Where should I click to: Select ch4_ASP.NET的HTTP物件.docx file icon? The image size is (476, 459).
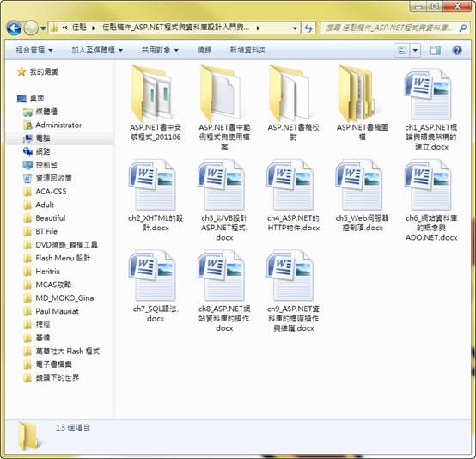tap(290, 185)
